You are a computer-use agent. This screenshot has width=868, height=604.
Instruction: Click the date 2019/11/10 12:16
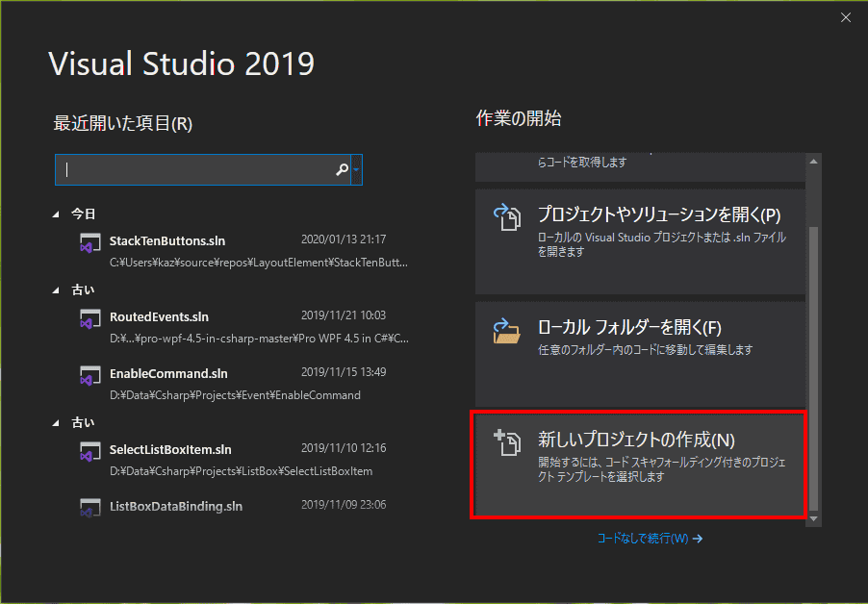[x=344, y=448]
